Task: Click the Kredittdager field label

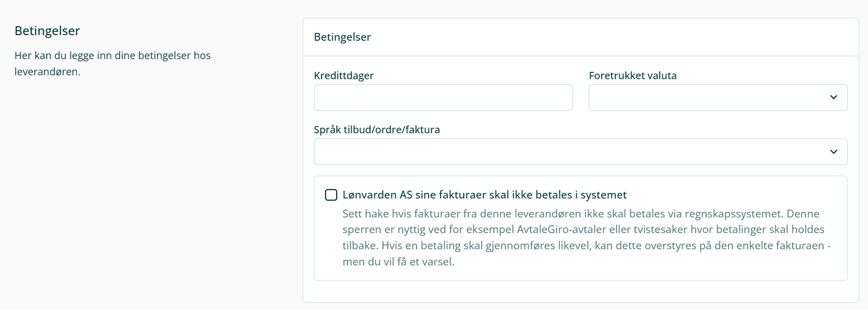Action: [x=343, y=75]
